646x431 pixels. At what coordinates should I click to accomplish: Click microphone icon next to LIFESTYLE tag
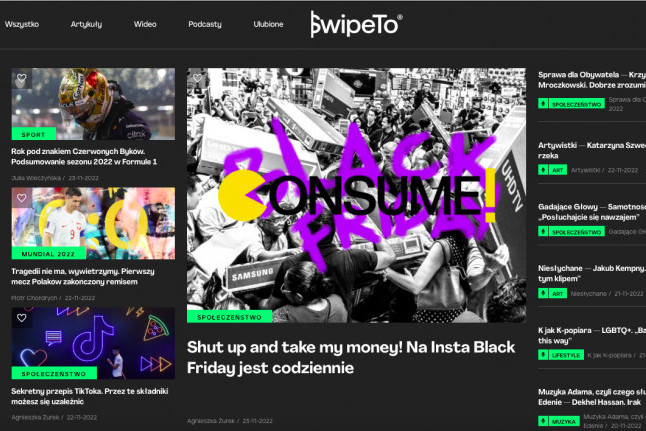(543, 354)
